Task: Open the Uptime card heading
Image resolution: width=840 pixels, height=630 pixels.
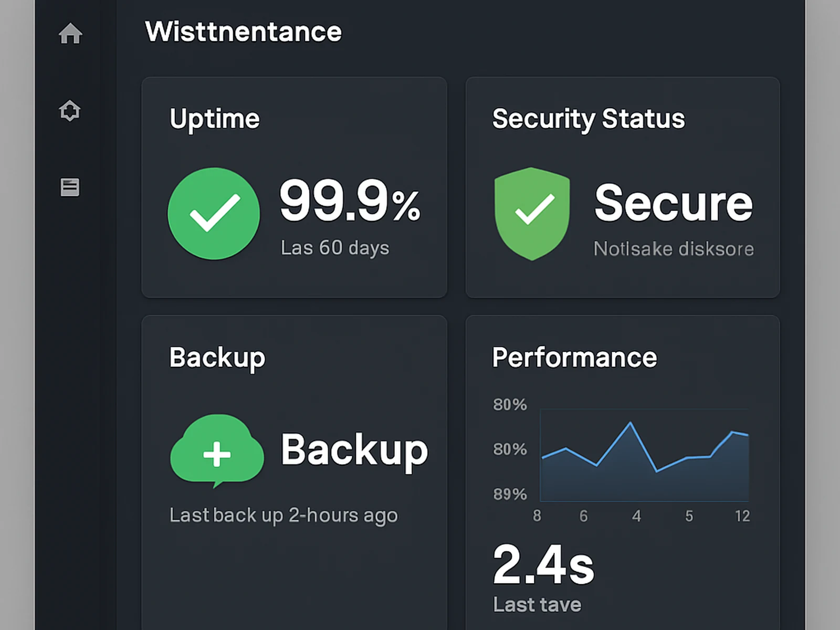Action: click(x=214, y=119)
